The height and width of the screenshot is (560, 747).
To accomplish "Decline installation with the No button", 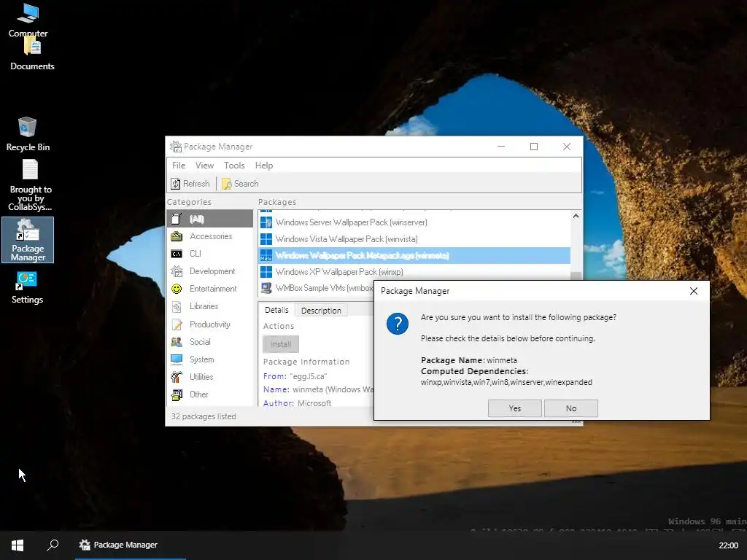I will 570,408.
